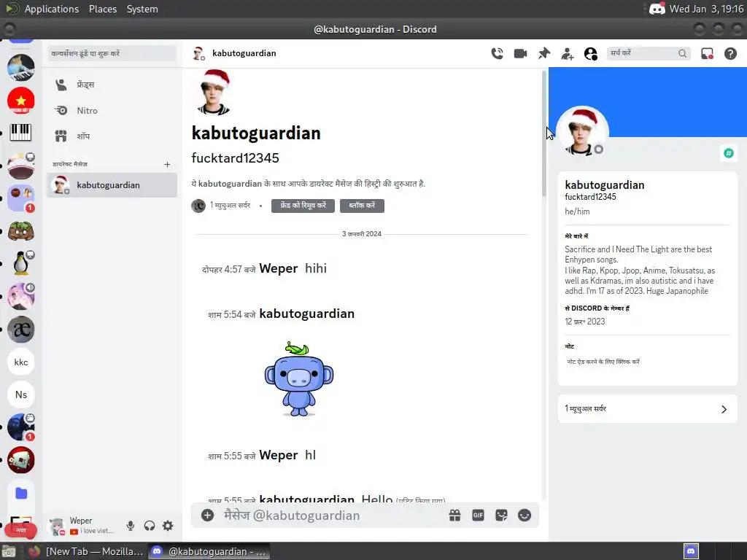This screenshot has width=747, height=560.
Task: Start a voice call with kabutoguardian
Action: point(497,53)
